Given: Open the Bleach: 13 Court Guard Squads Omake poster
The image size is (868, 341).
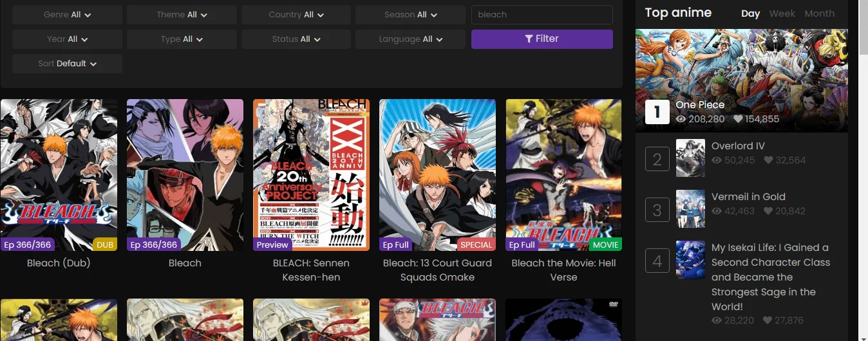Looking at the screenshot, I should (x=437, y=174).
